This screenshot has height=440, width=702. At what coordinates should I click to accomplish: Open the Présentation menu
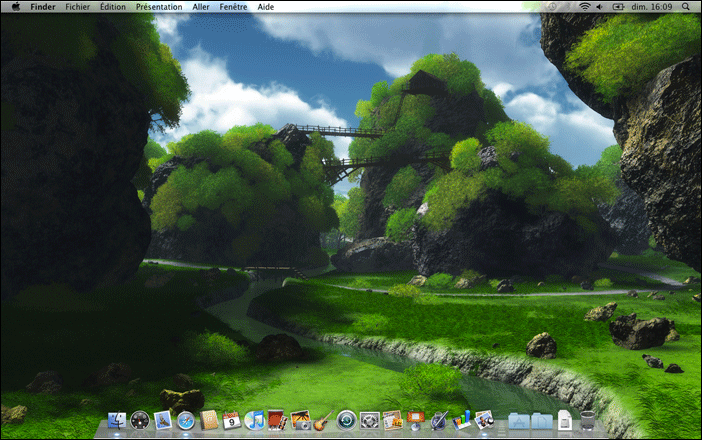coord(159,7)
